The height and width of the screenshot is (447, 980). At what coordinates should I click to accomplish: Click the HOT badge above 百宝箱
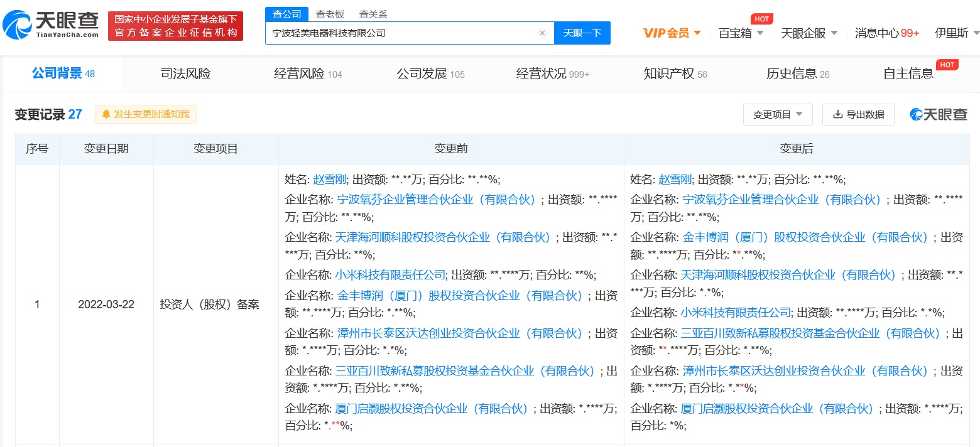(761, 19)
